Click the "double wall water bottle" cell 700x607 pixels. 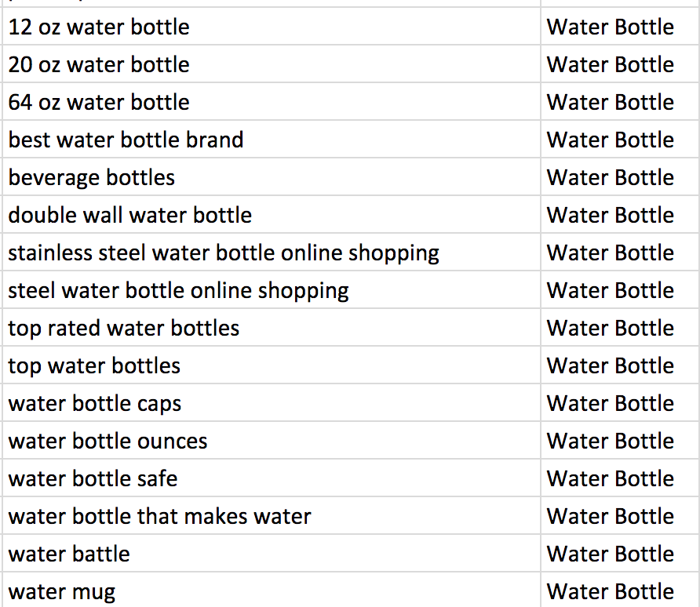[130, 216]
